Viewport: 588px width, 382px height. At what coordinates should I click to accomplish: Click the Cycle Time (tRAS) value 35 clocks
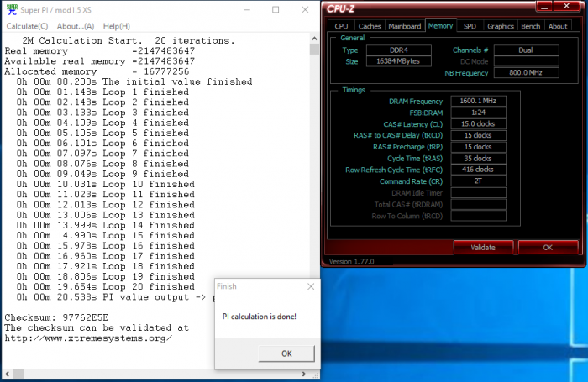[478, 158]
